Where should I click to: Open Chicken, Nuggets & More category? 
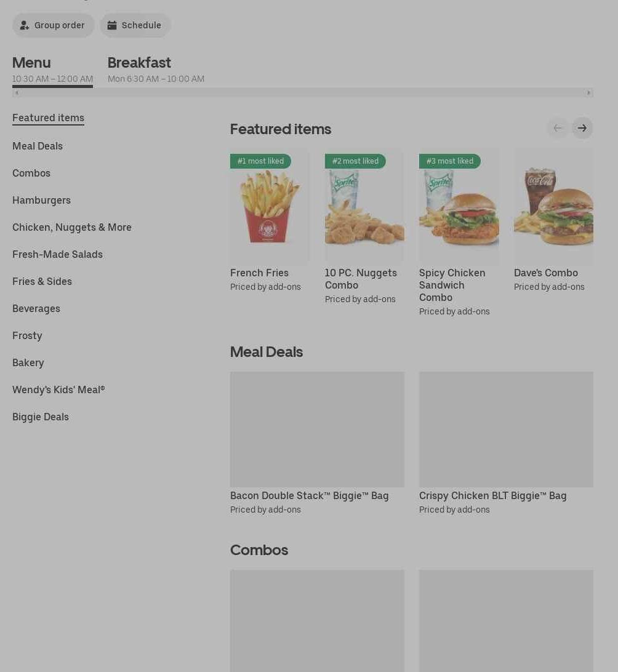[x=72, y=227]
